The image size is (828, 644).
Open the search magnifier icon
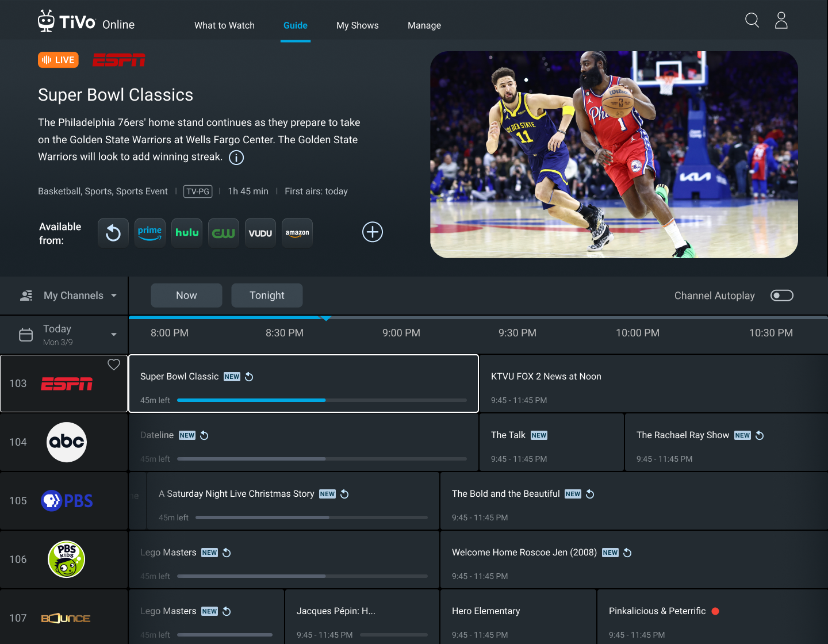coord(752,21)
